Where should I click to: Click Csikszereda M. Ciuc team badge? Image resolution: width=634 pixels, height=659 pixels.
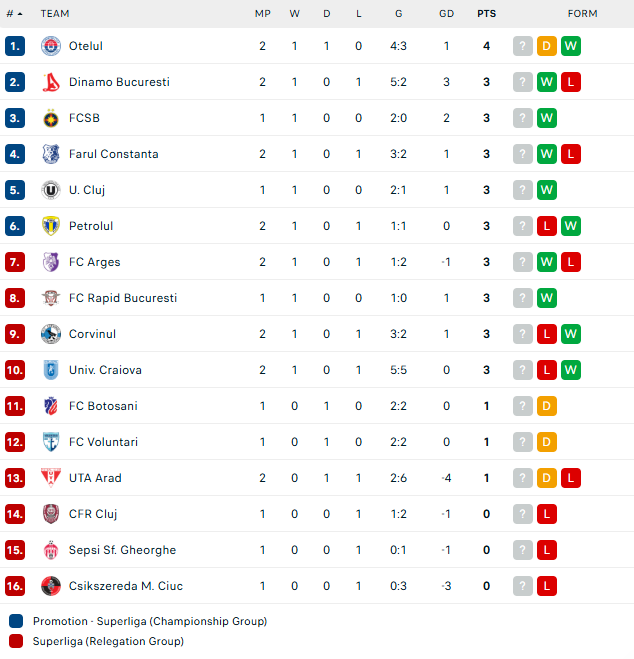51,586
